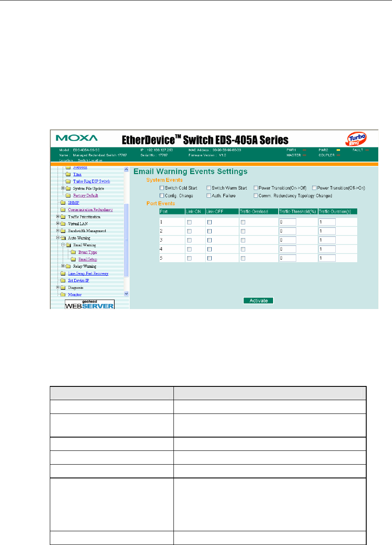Image resolution: width=392 pixels, height=545 pixels.
Task: Click the folder icon beside Event Type
Action: [73, 252]
